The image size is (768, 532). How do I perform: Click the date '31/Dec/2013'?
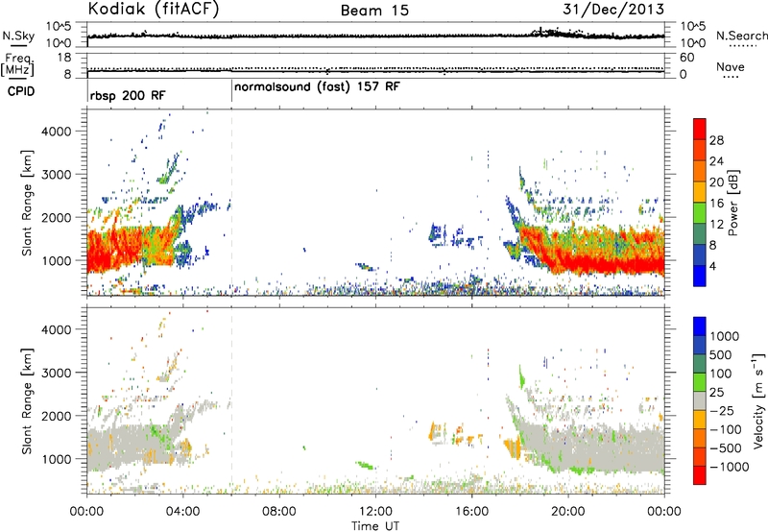(x=613, y=9)
